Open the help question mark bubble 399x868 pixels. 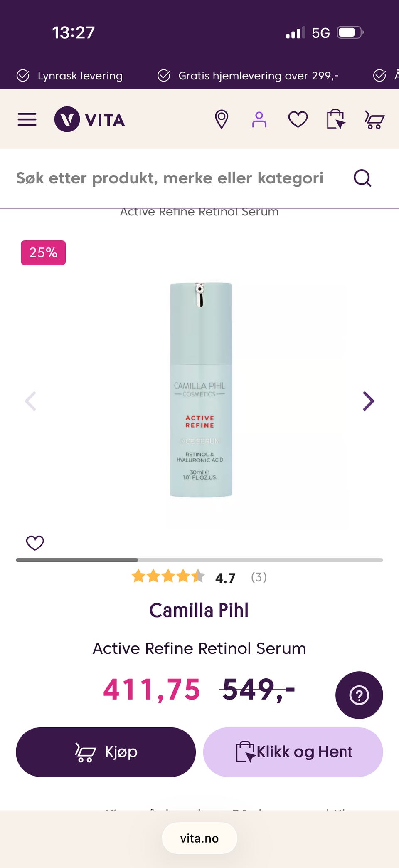(x=359, y=695)
